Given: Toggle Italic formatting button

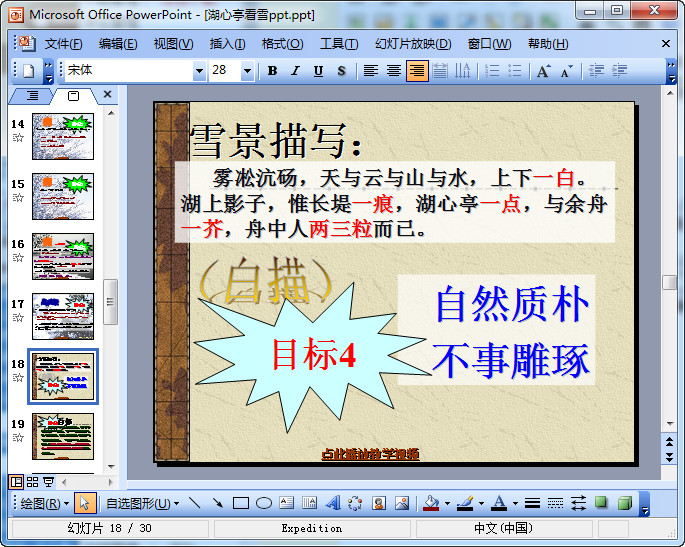Looking at the screenshot, I should (x=295, y=71).
